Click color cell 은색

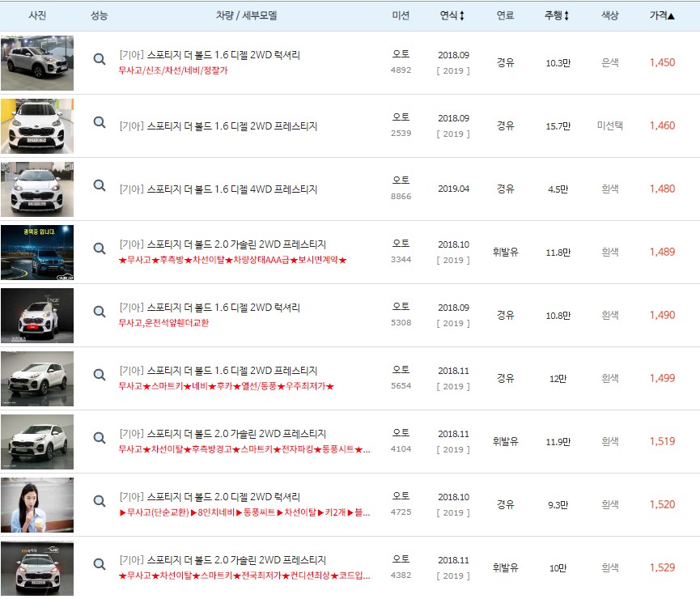click(x=610, y=62)
